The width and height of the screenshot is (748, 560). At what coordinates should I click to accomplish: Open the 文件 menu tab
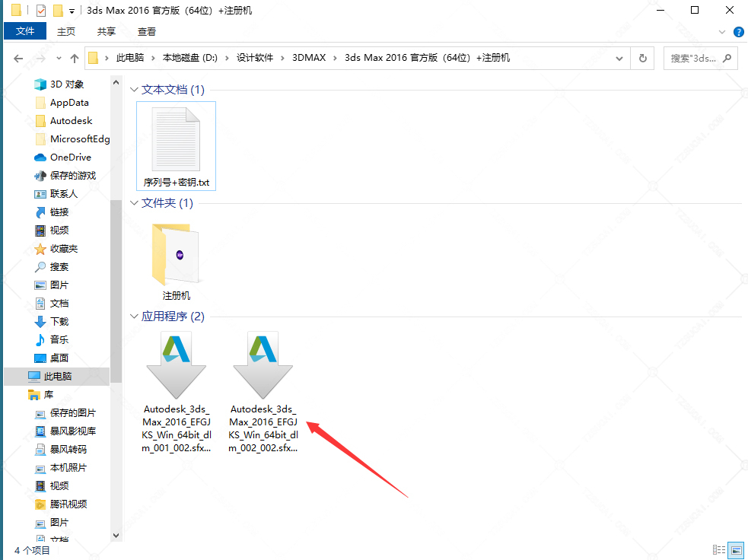25,31
